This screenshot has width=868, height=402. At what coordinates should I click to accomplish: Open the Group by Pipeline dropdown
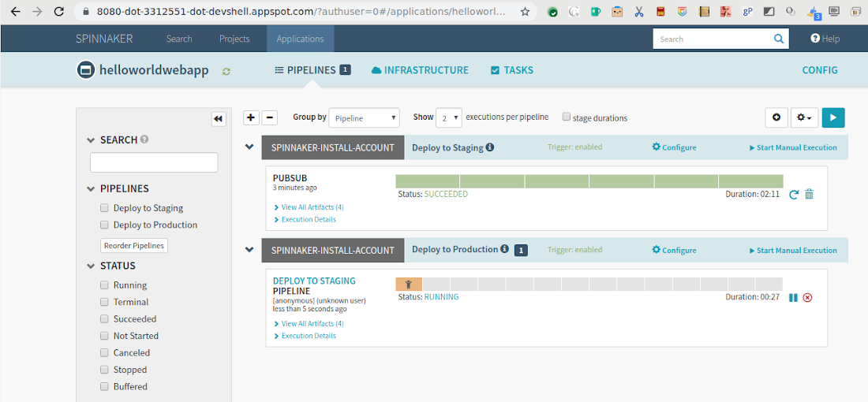365,117
